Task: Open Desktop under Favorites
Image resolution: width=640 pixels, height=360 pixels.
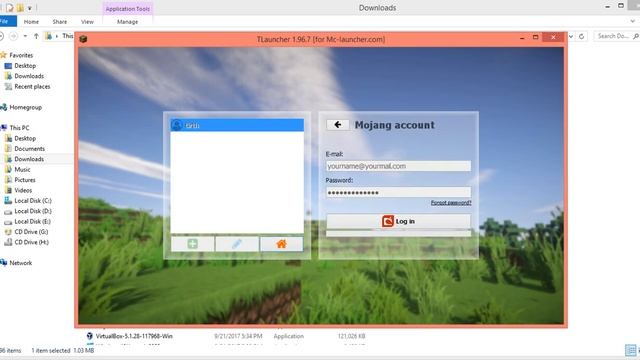Action: point(25,66)
